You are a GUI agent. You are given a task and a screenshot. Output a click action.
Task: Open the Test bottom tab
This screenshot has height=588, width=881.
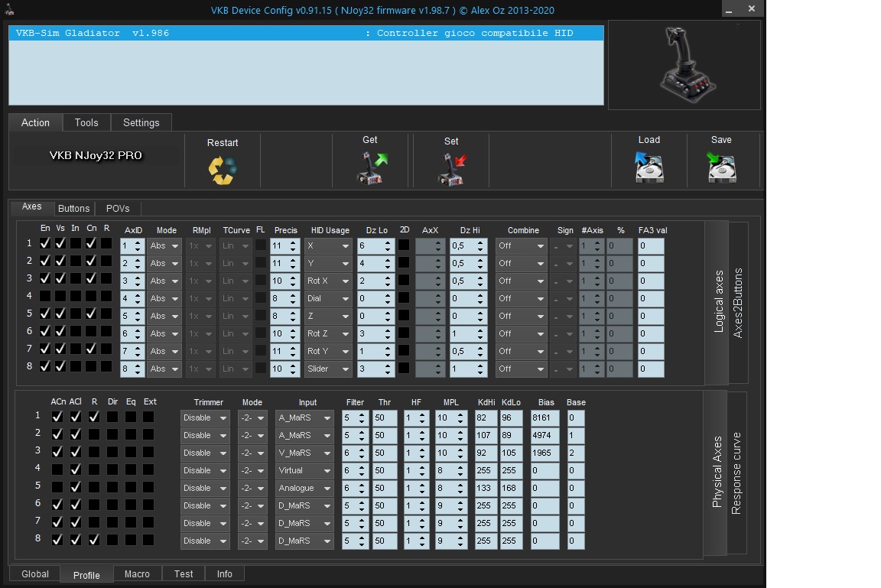click(184, 574)
